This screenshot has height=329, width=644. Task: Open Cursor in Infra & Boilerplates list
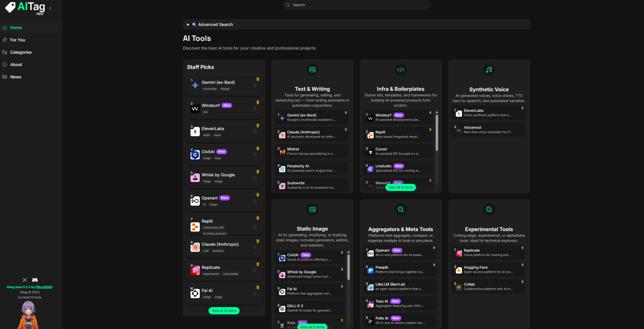[x=398, y=151]
